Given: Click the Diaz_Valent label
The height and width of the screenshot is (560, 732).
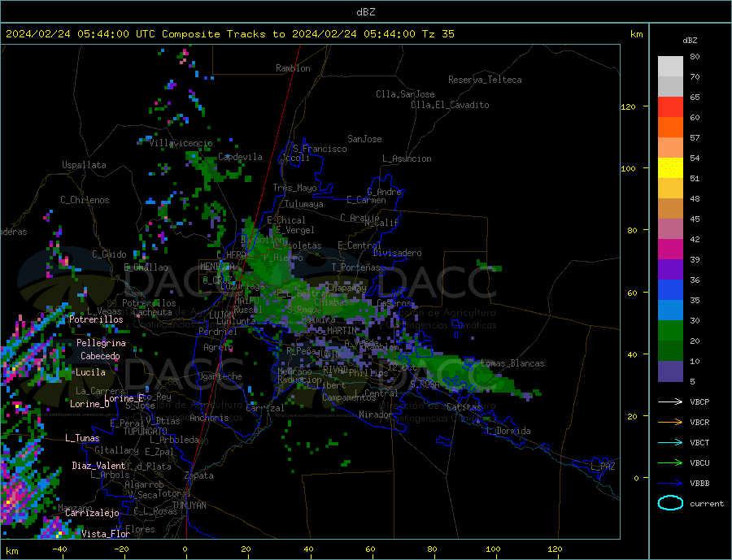Looking at the screenshot, I should [98, 466].
